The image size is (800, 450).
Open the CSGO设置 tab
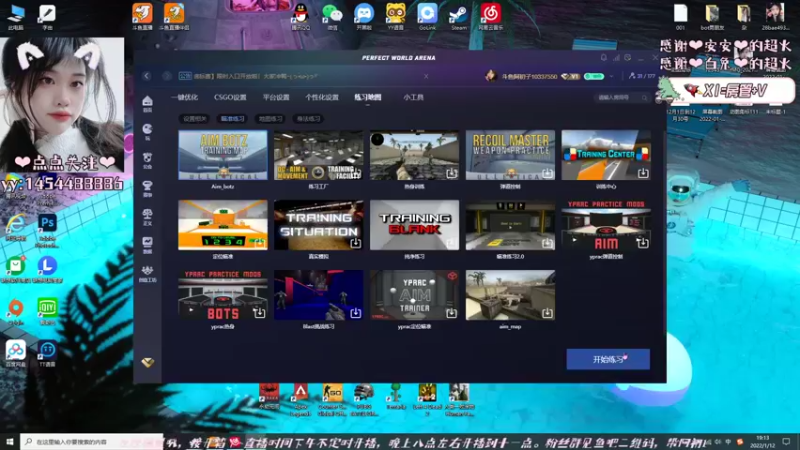(x=230, y=97)
